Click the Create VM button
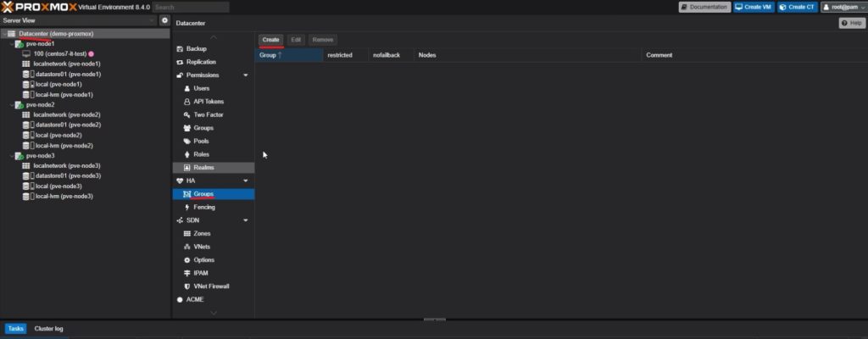This screenshot has width=868, height=339. click(754, 7)
